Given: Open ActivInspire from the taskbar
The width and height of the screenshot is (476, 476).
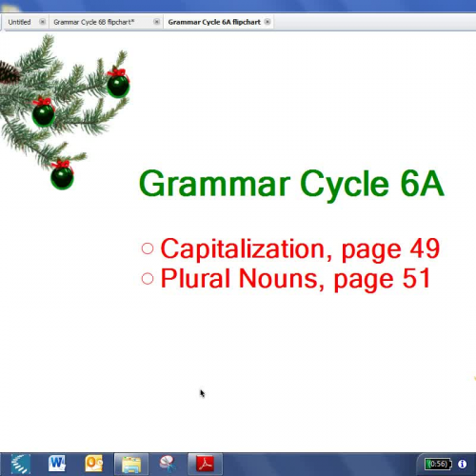Looking at the screenshot, I should (21, 464).
